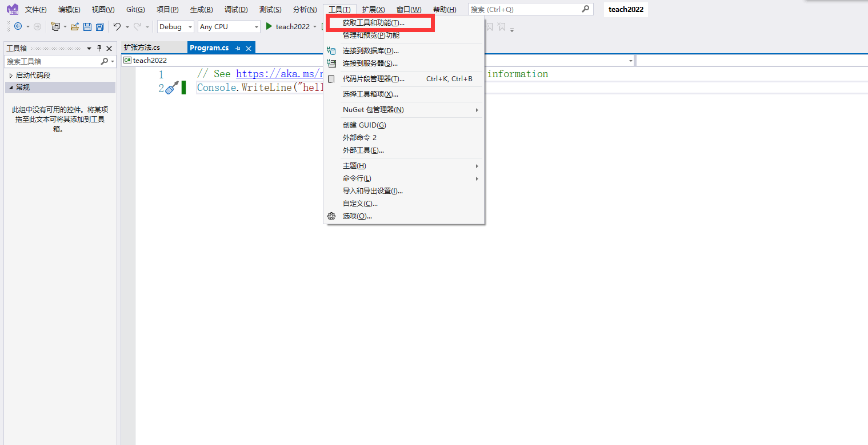Open the dropdown arrow next to the new project icon
Image resolution: width=868 pixels, height=445 pixels.
click(65, 26)
